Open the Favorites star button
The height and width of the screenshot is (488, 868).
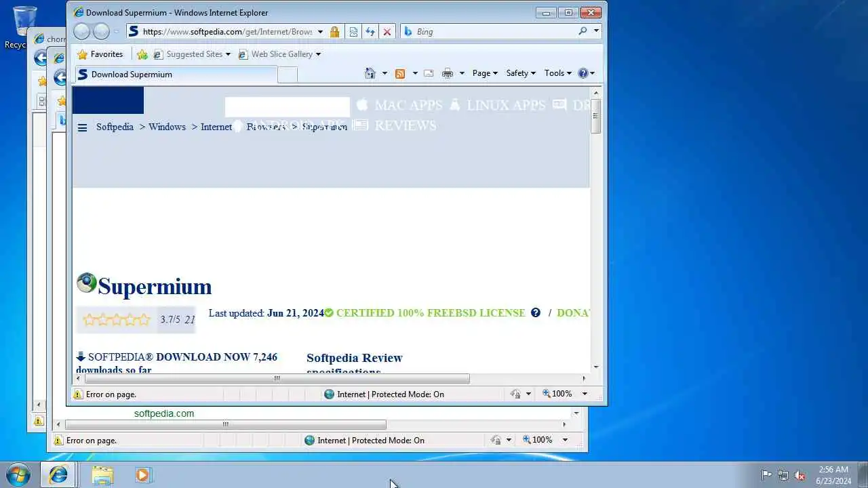100,54
